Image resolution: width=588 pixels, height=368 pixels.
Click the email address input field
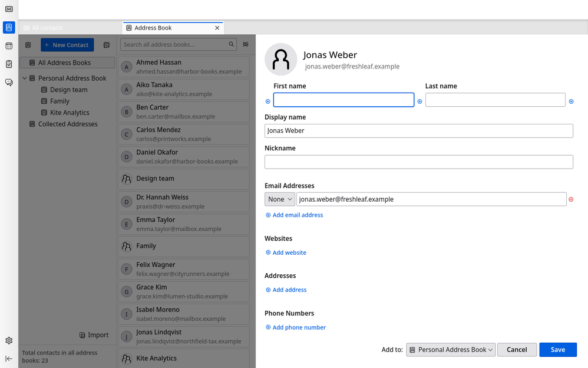(431, 199)
